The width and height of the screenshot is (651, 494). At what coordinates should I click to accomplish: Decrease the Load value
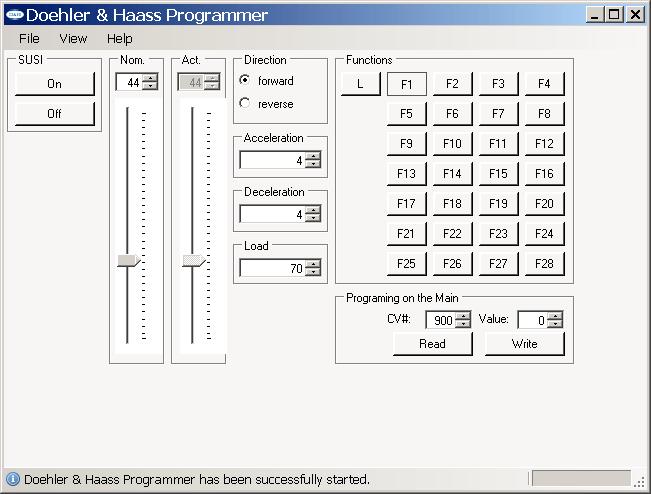pos(313,272)
